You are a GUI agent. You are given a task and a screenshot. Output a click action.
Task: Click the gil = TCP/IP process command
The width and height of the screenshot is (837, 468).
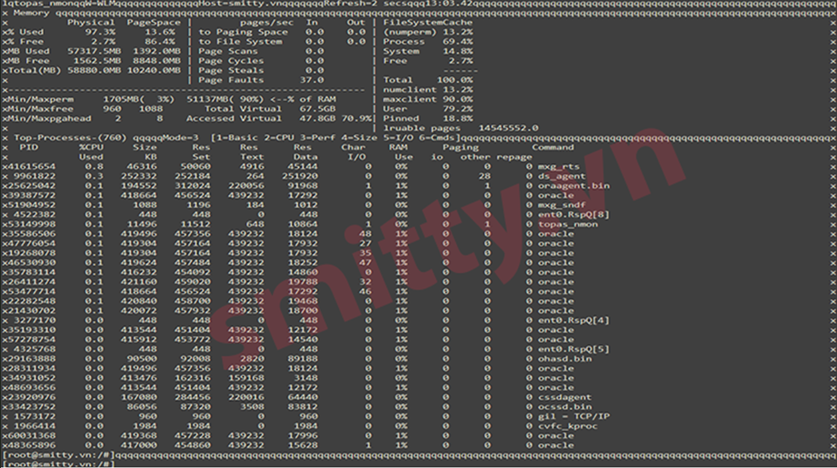pyautogui.click(x=573, y=416)
